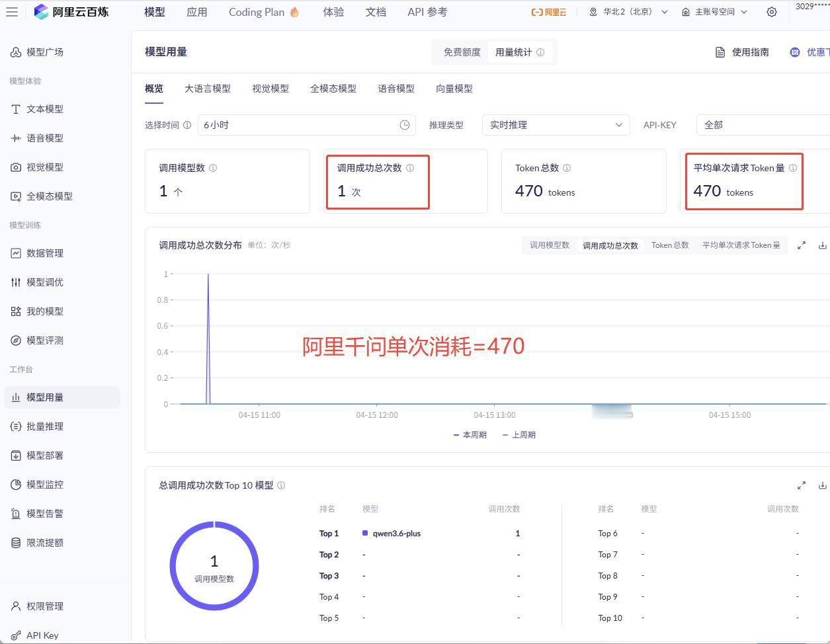Expand the Top 10 模型 panel fullscreen
830x644 pixels.
tap(802, 485)
